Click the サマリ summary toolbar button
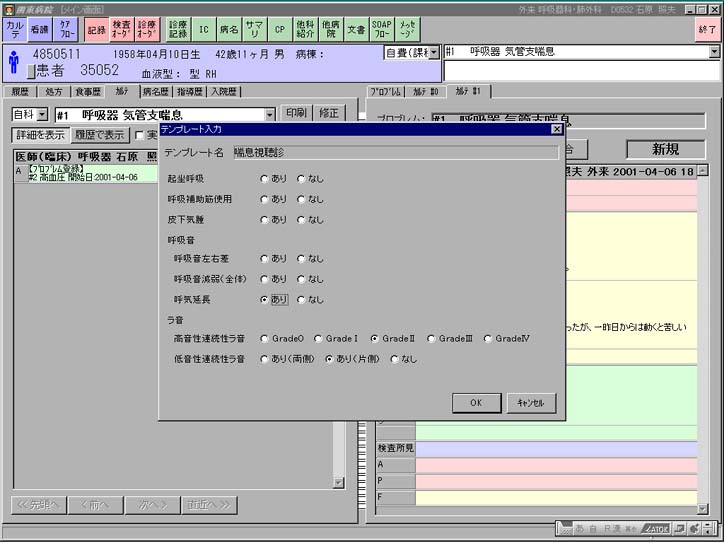The image size is (724, 543). point(254,30)
